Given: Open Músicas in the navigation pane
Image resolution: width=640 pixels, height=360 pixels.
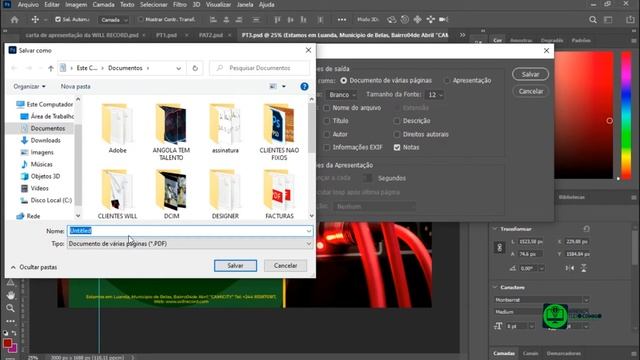Looking at the screenshot, I should [x=41, y=164].
